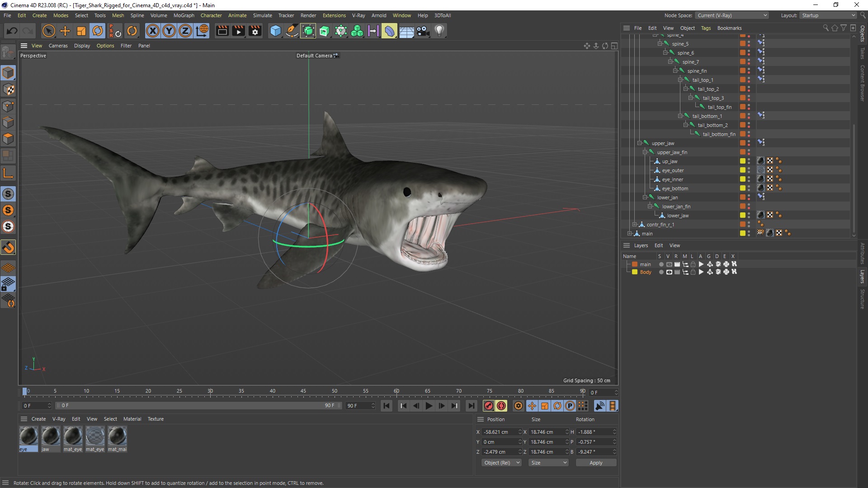
Task: Select the Move tool
Action: coord(65,31)
